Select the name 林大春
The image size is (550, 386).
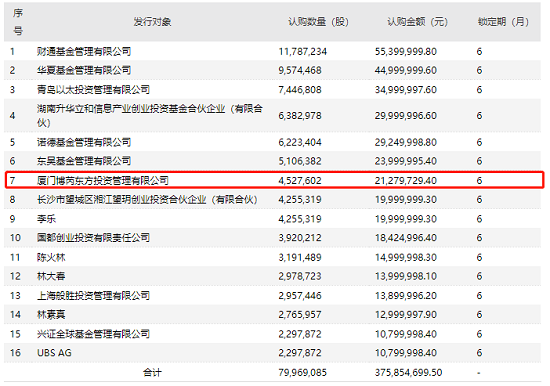pyautogui.click(x=51, y=276)
